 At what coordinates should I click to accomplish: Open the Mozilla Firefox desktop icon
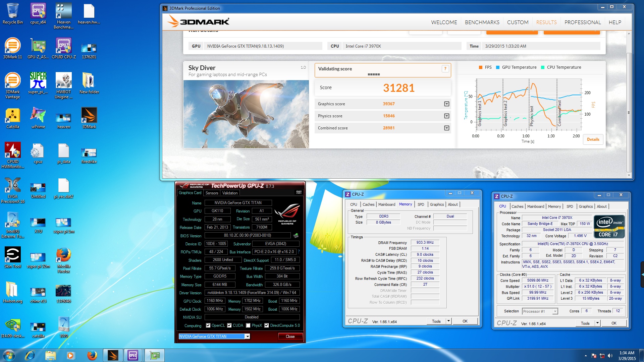(63, 260)
